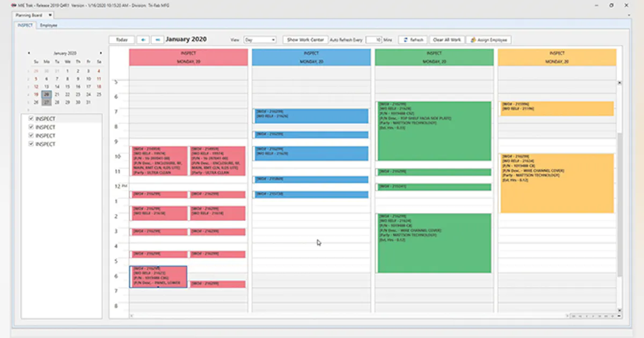Select January 24 in mini calendar
The image size is (644, 338).
89,94
